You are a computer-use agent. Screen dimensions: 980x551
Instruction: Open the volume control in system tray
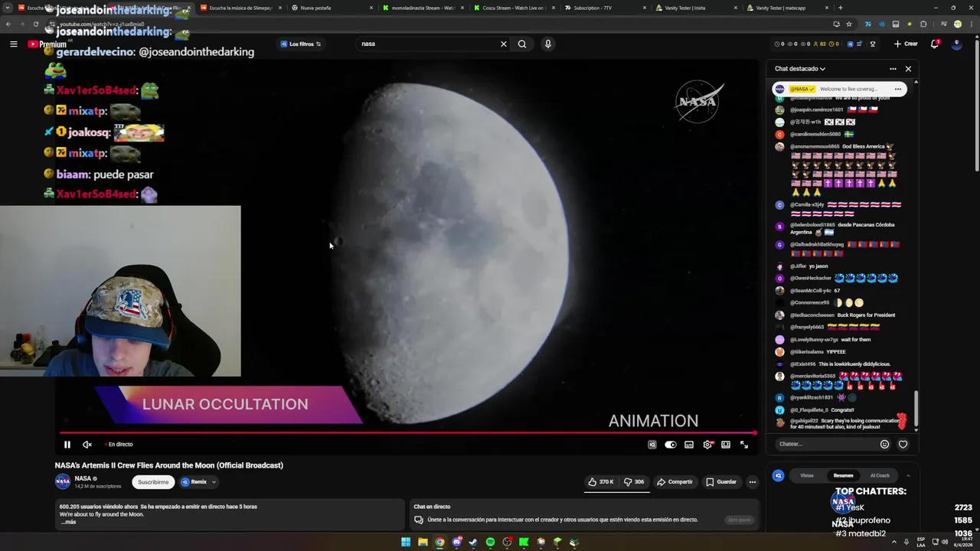point(946,543)
